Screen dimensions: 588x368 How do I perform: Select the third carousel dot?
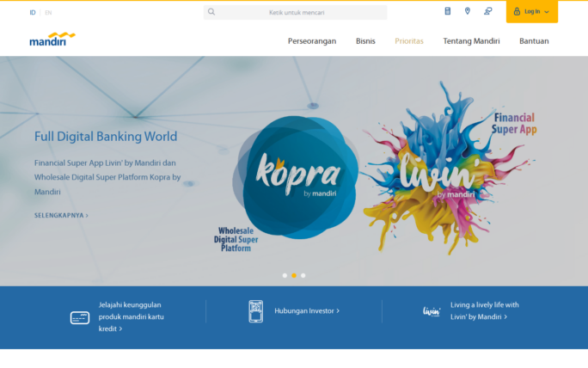tap(303, 275)
